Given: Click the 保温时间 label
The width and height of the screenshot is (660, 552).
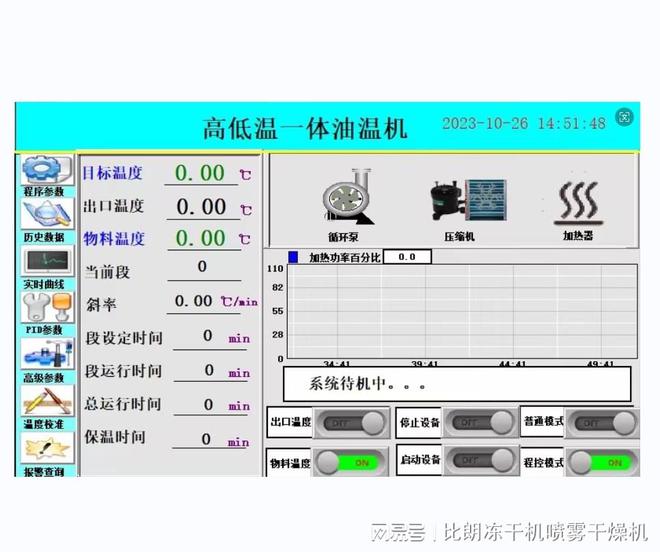Looking at the screenshot, I should 115,437.
